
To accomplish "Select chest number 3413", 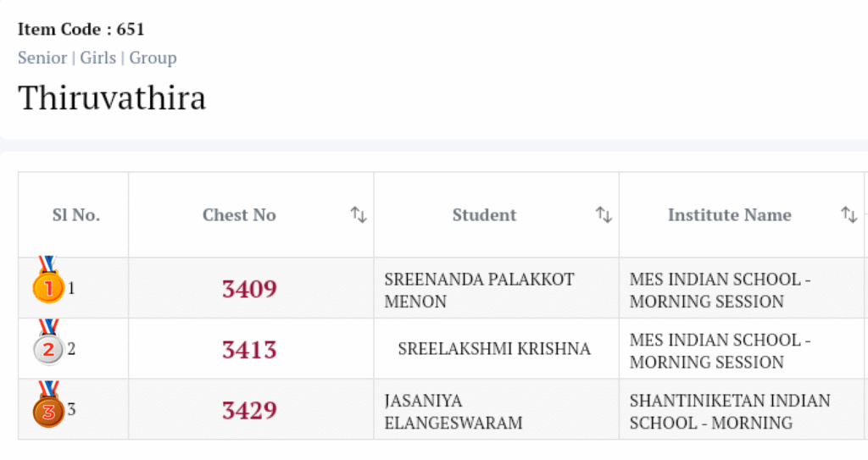I will pyautogui.click(x=249, y=349).
